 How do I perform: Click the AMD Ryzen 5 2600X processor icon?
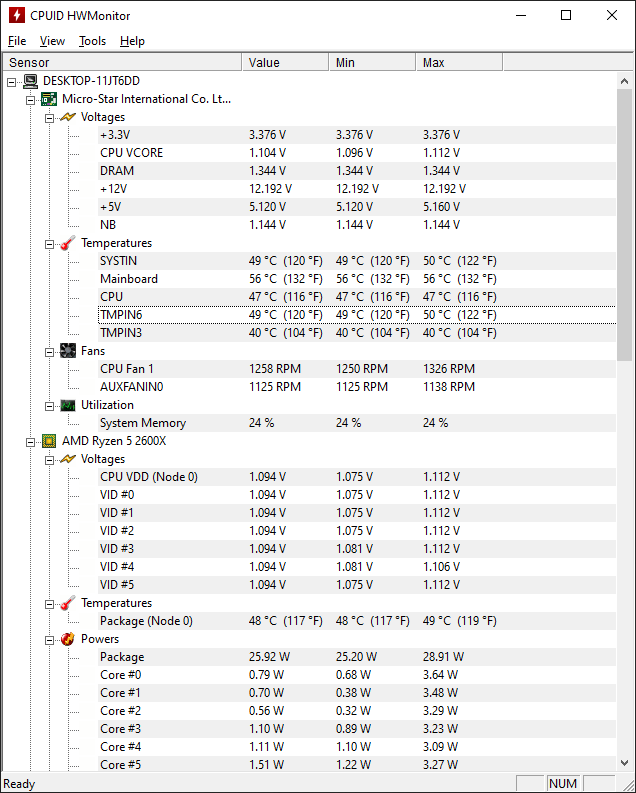(49, 441)
